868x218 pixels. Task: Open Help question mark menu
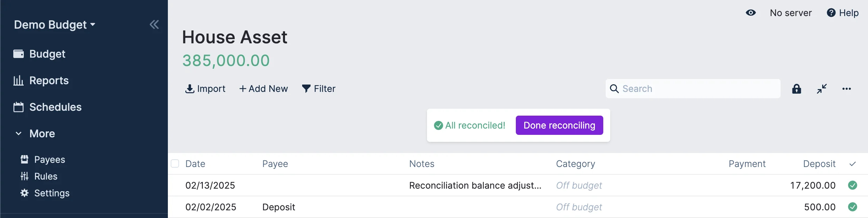[842, 13]
